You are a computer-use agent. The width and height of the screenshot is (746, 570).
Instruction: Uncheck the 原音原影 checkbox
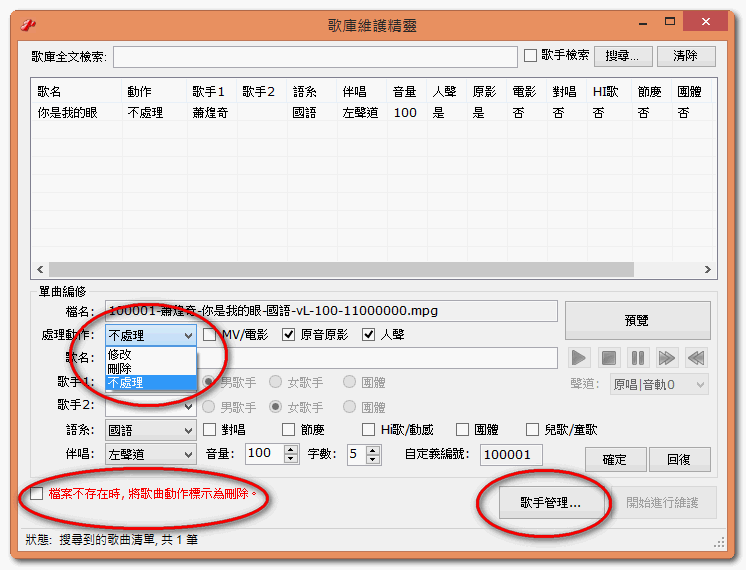coord(290,335)
